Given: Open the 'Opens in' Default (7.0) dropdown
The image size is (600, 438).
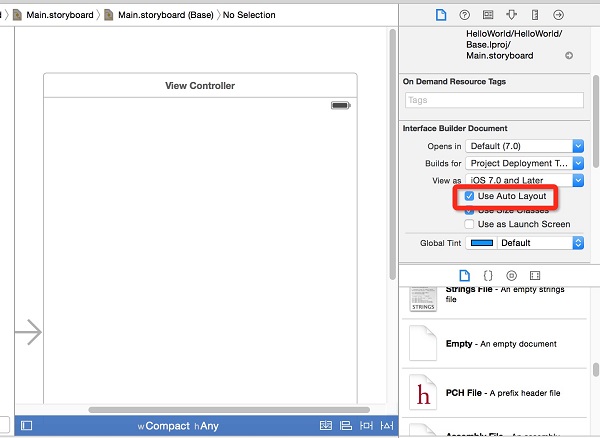Looking at the screenshot, I should [525, 146].
